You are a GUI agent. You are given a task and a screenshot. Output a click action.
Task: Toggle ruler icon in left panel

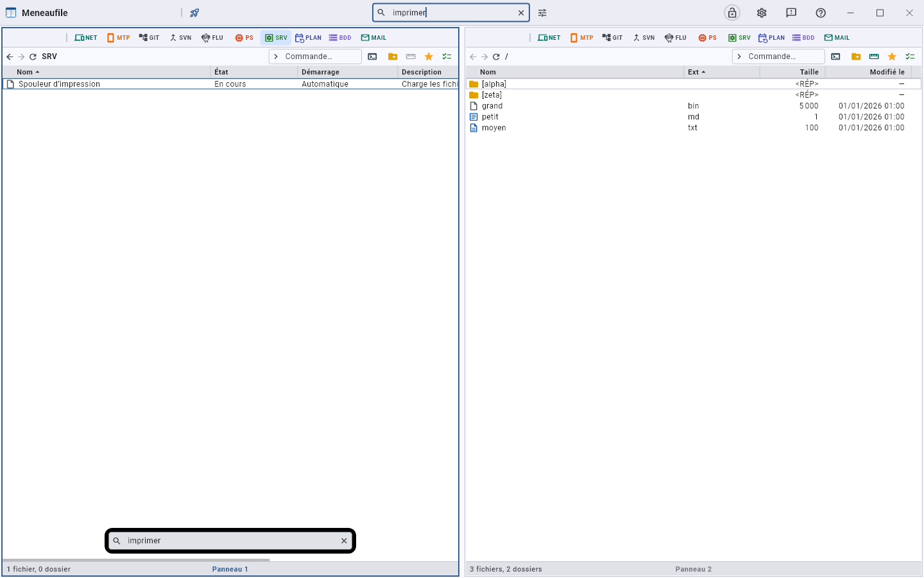click(411, 57)
